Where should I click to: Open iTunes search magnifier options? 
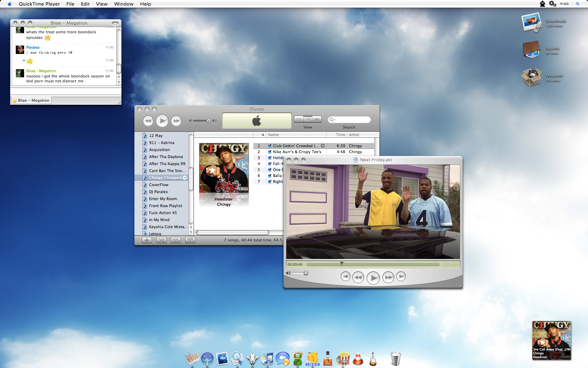coord(332,120)
